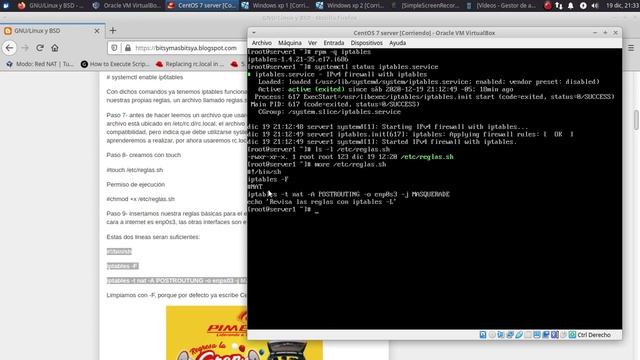Click the green /etc/reglas.sh filename in terminal
Image resolution: width=640 pixels, height=360 pixels.
point(427,157)
